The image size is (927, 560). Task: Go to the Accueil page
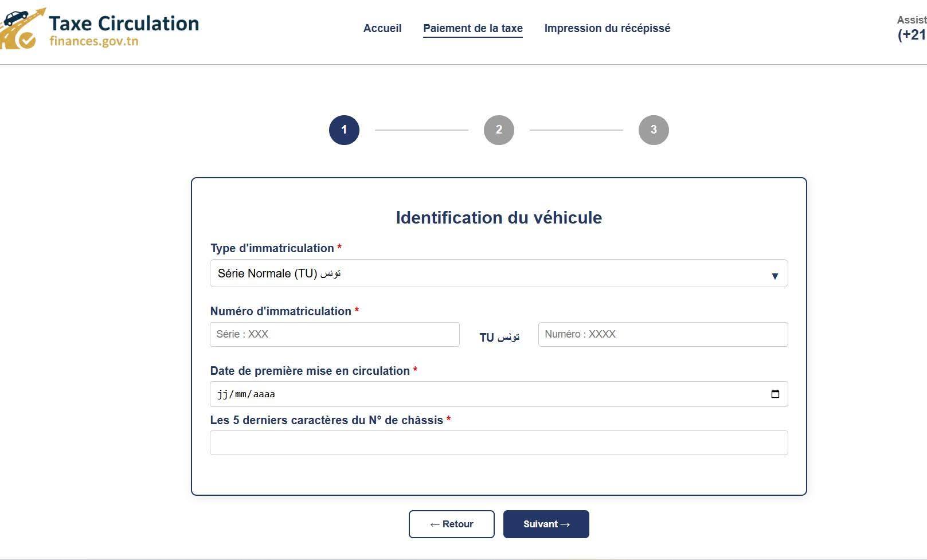pos(382,28)
